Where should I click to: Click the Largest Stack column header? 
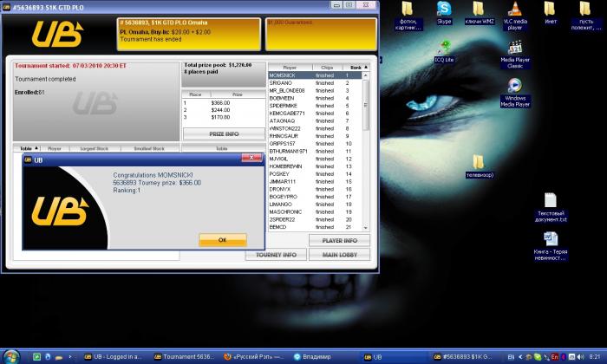coord(94,148)
